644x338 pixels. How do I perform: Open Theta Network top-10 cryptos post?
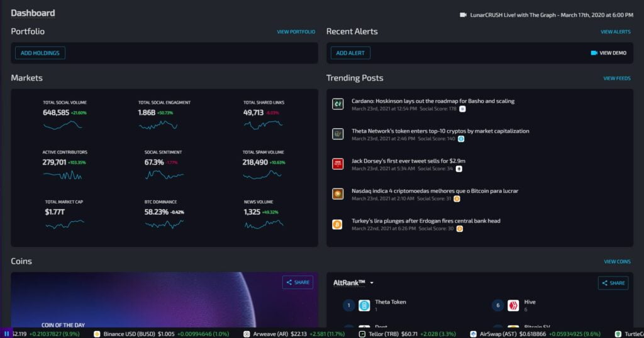pyautogui.click(x=440, y=131)
